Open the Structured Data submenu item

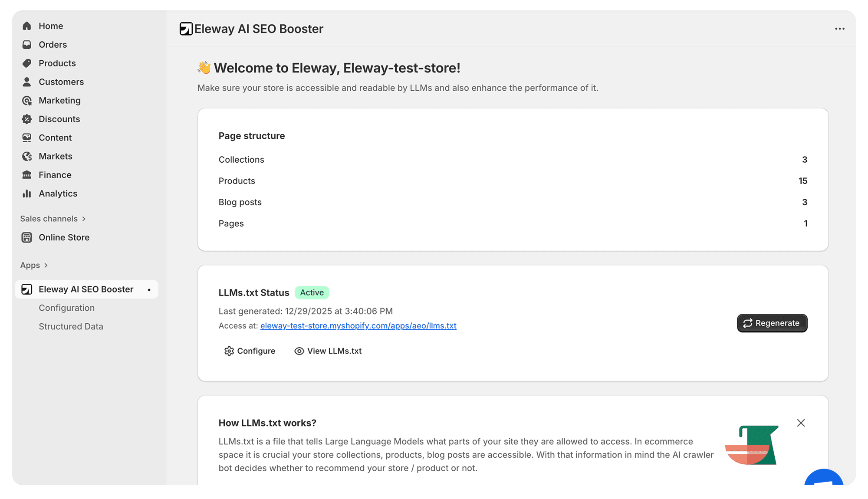coord(71,326)
